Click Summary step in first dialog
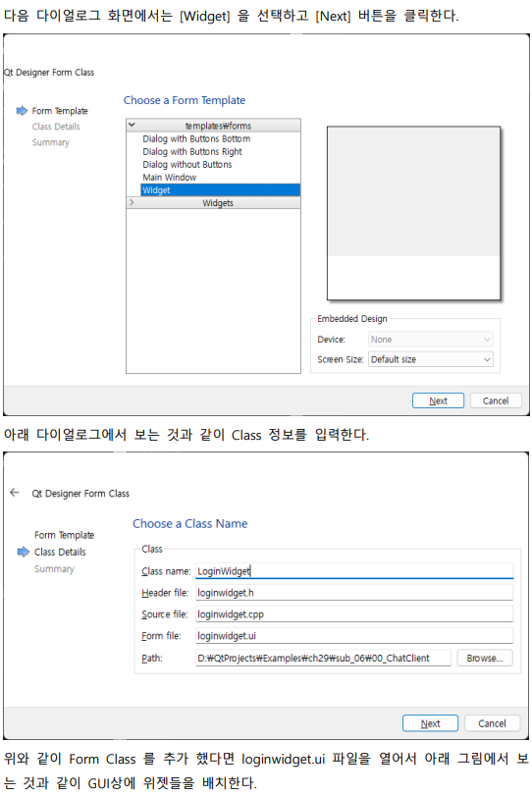Screen dimensions: 532x796 51,142
